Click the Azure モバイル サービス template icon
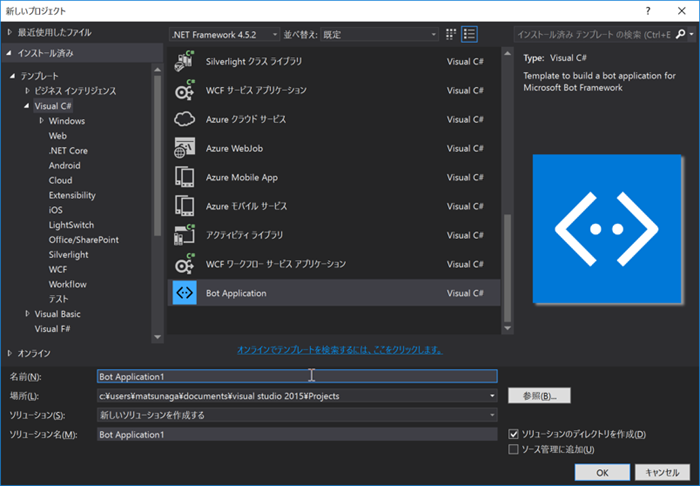The image size is (700, 486). coord(184,206)
